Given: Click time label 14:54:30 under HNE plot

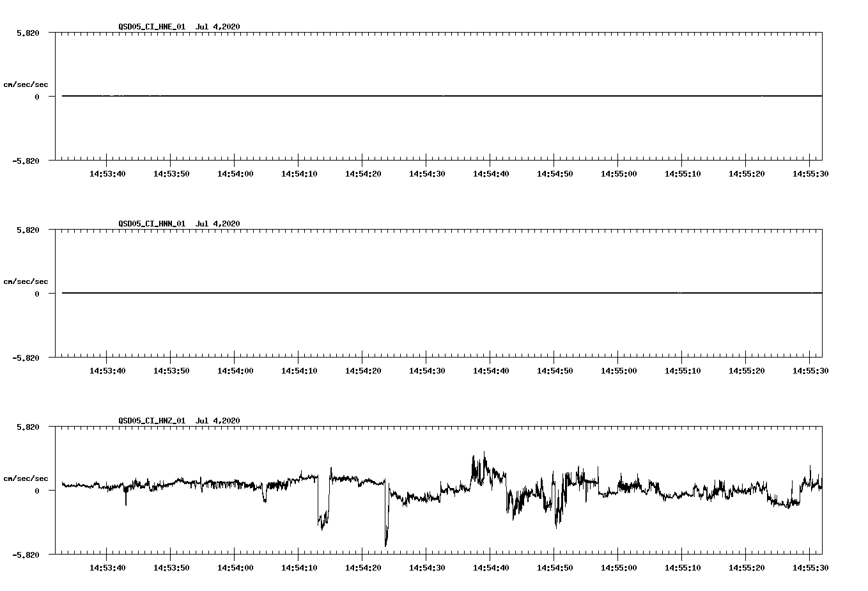Looking at the screenshot, I should 427,174.
